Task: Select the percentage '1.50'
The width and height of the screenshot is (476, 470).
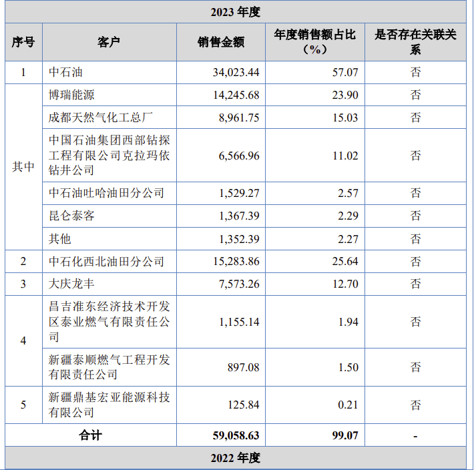Action: tap(348, 367)
